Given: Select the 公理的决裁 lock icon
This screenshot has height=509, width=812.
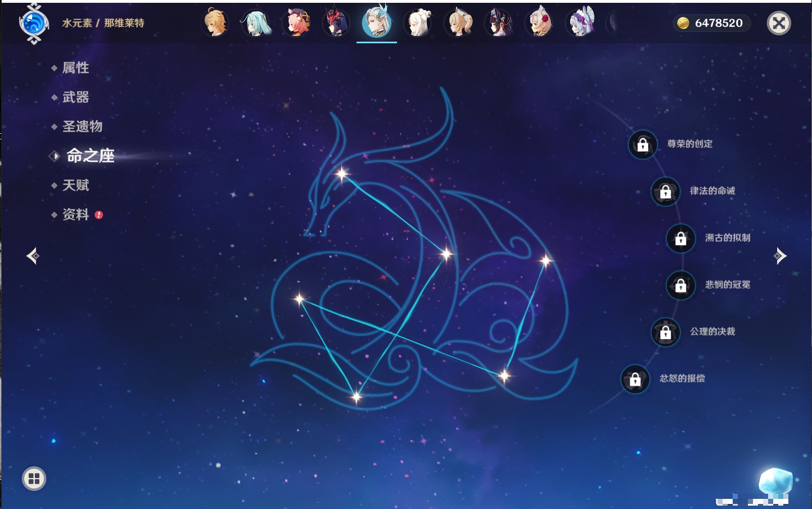Looking at the screenshot, I should 665,332.
